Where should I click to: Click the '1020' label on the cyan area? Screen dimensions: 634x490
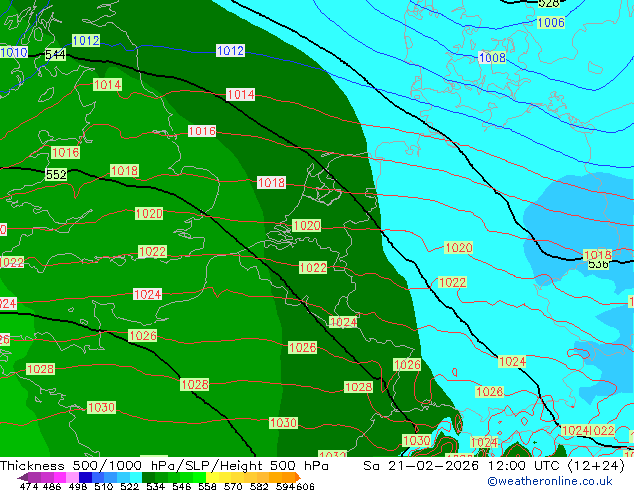tap(458, 247)
